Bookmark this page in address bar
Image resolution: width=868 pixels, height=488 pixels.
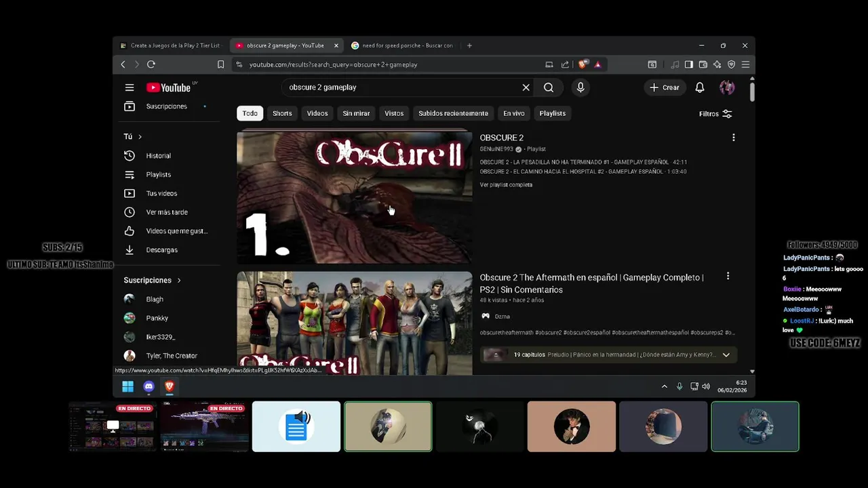(x=220, y=64)
